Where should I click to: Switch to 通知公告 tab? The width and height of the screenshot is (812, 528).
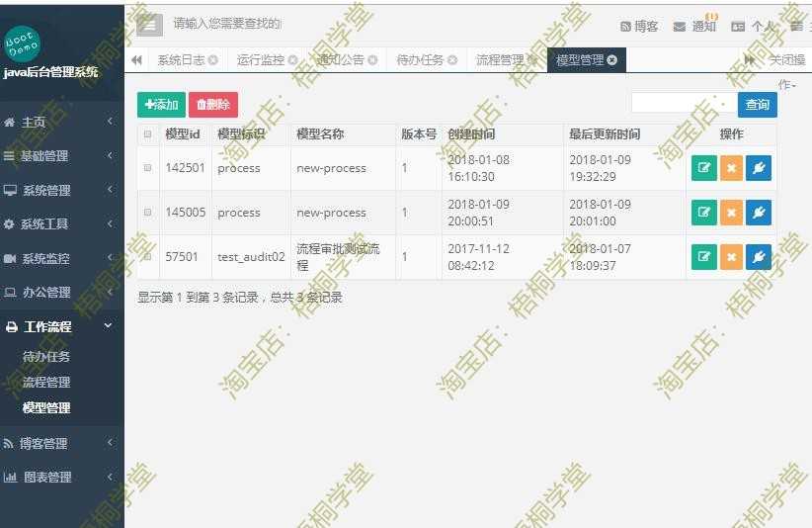point(340,60)
